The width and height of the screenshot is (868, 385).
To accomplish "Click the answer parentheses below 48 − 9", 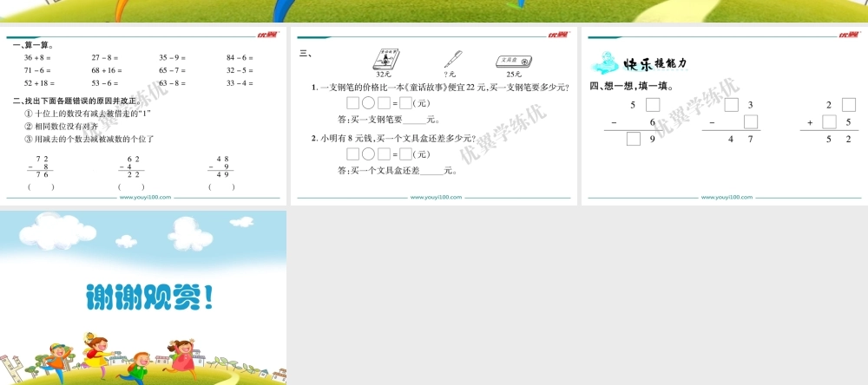I will coord(221,186).
